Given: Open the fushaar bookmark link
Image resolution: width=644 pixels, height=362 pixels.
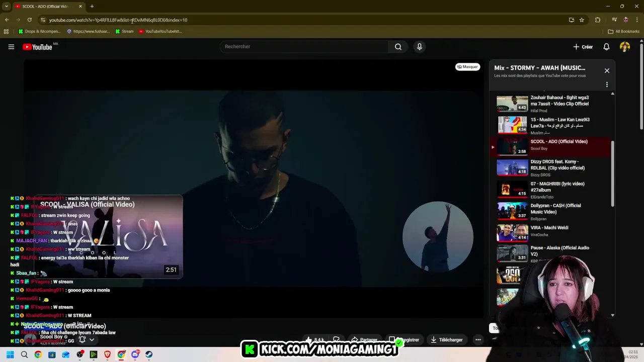Looking at the screenshot, I should point(88,31).
